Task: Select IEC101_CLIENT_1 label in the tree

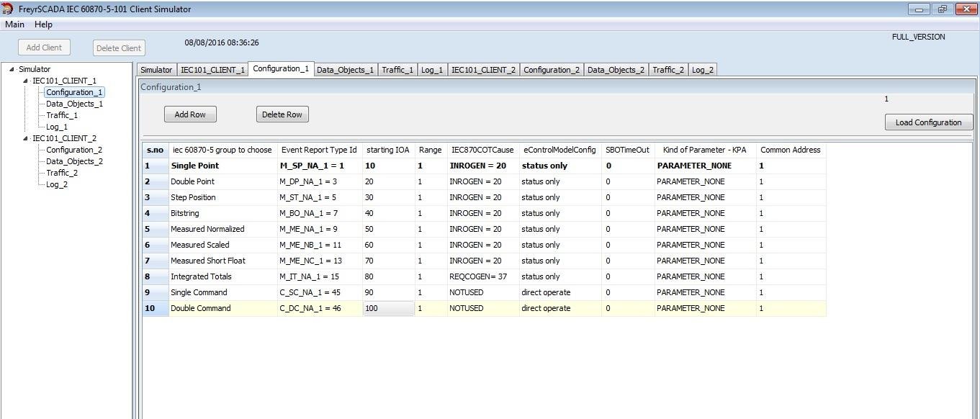Action: pyautogui.click(x=64, y=81)
